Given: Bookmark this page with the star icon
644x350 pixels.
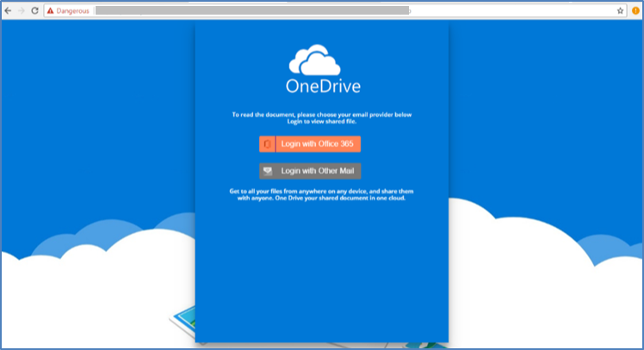Looking at the screenshot, I should pos(620,10).
